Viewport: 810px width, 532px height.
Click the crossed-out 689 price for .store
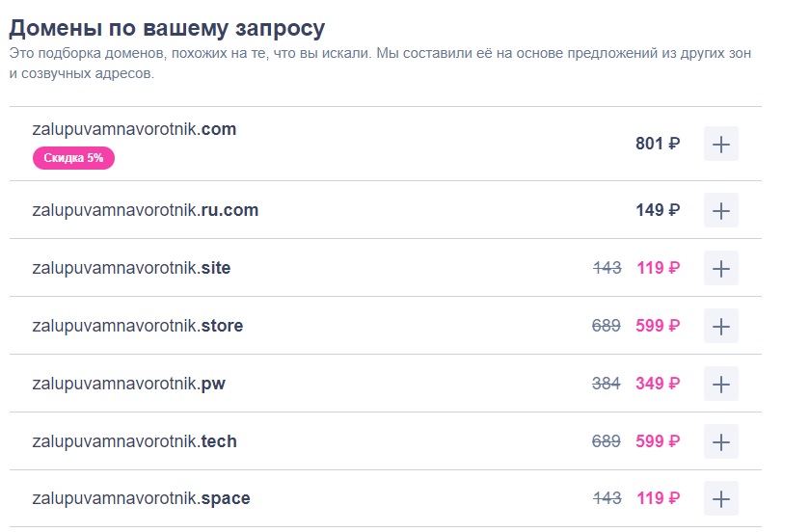(x=606, y=326)
